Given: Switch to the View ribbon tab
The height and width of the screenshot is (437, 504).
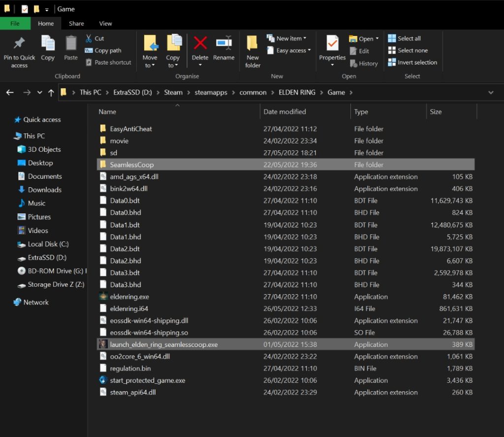Looking at the screenshot, I should [x=105, y=24].
